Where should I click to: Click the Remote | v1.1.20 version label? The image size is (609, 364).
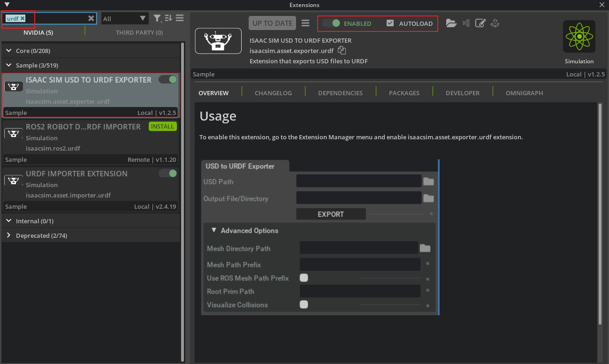[x=152, y=159]
